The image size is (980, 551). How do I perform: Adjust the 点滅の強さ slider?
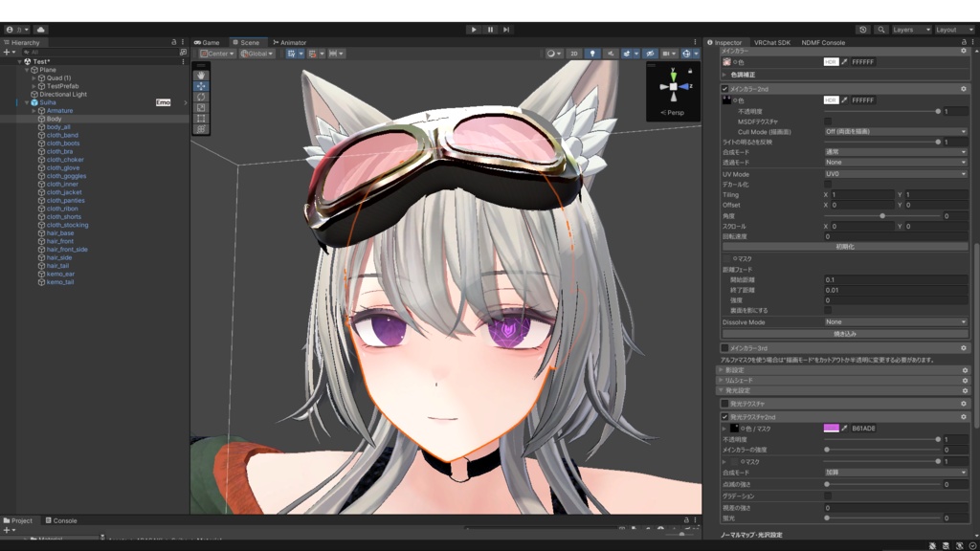pos(881,484)
